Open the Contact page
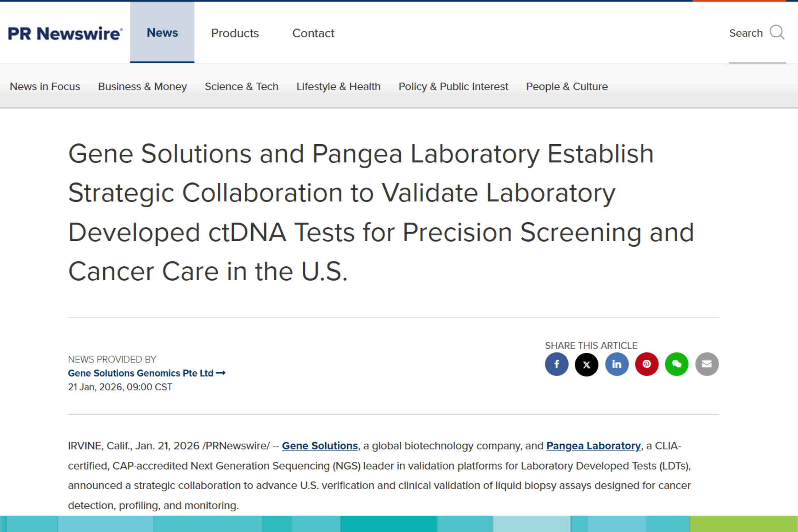The height and width of the screenshot is (532, 798). click(313, 33)
